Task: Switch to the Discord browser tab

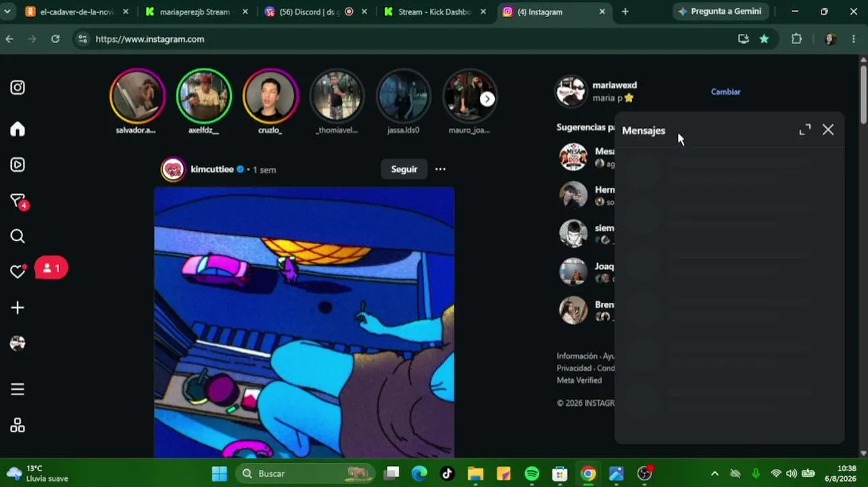Action: (x=316, y=11)
